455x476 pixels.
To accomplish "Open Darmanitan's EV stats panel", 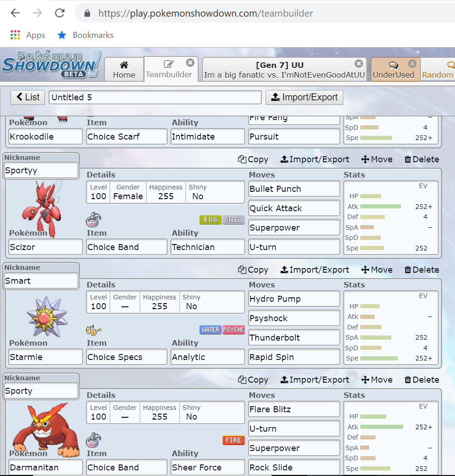I will pos(391,438).
